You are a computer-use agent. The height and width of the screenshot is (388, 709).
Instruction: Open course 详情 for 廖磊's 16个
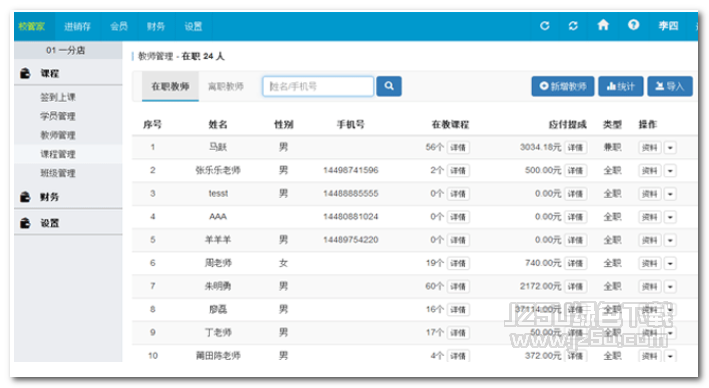[x=458, y=309]
